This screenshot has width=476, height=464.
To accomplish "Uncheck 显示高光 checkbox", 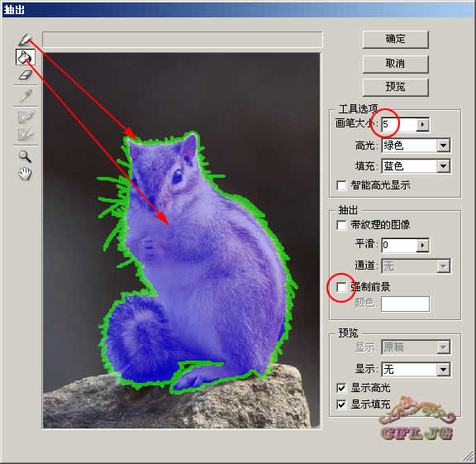I will tap(341, 388).
